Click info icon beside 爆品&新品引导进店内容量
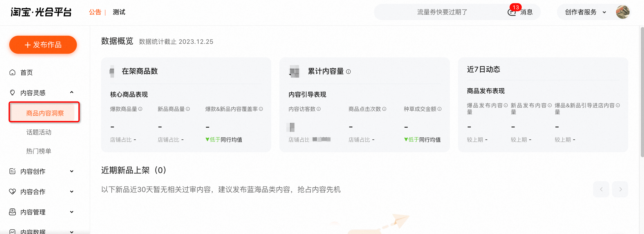644x234 pixels. click(x=617, y=105)
